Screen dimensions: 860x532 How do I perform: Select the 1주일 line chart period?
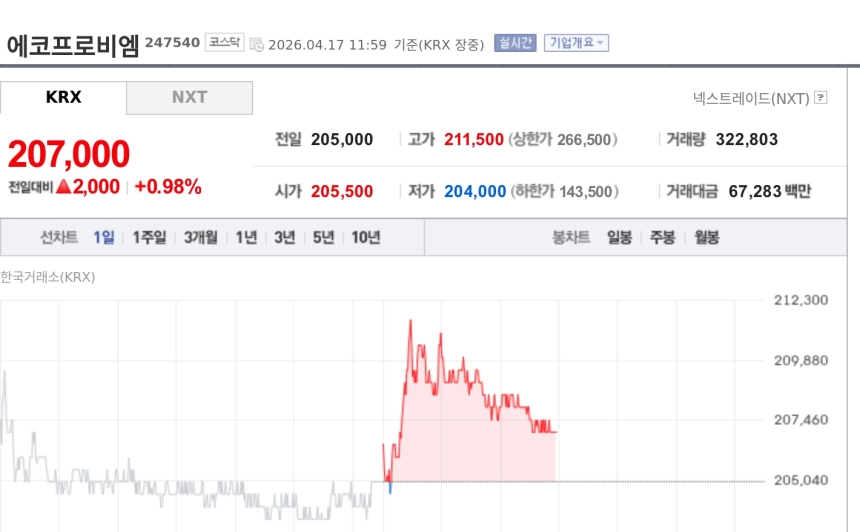[x=150, y=237]
